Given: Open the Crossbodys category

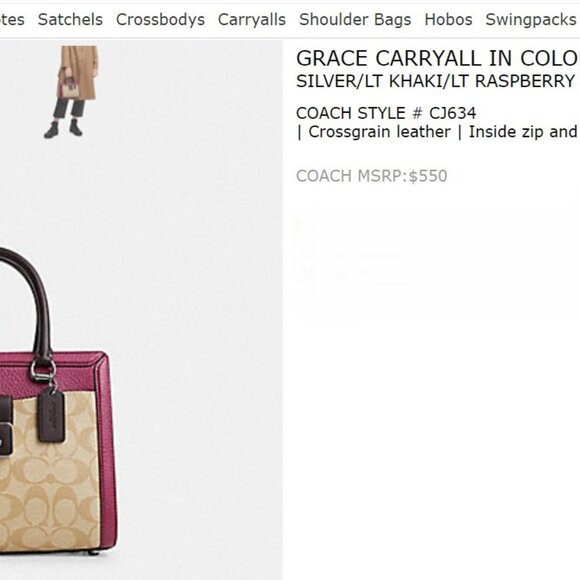Looking at the screenshot, I should [160, 20].
